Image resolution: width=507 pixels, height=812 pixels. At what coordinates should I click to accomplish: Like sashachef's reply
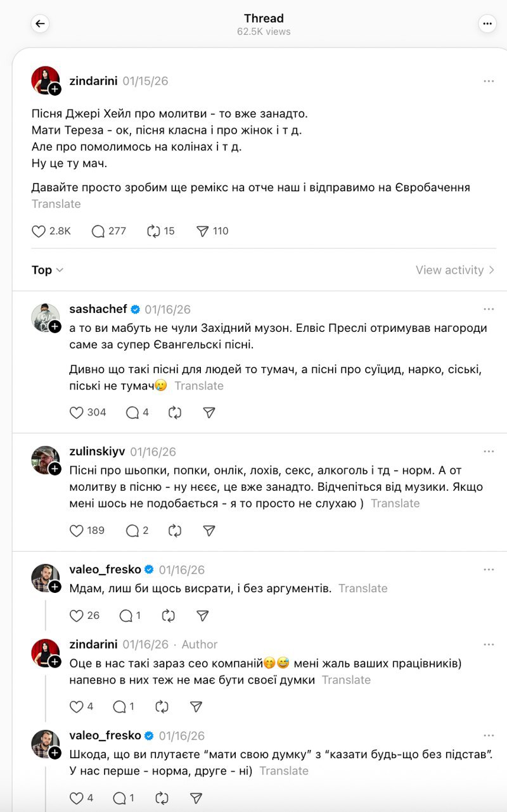click(x=77, y=412)
